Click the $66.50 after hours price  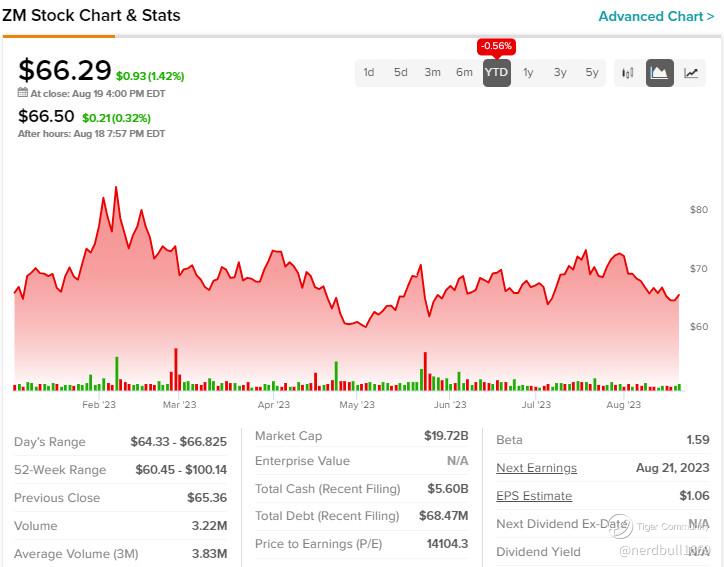(x=46, y=116)
